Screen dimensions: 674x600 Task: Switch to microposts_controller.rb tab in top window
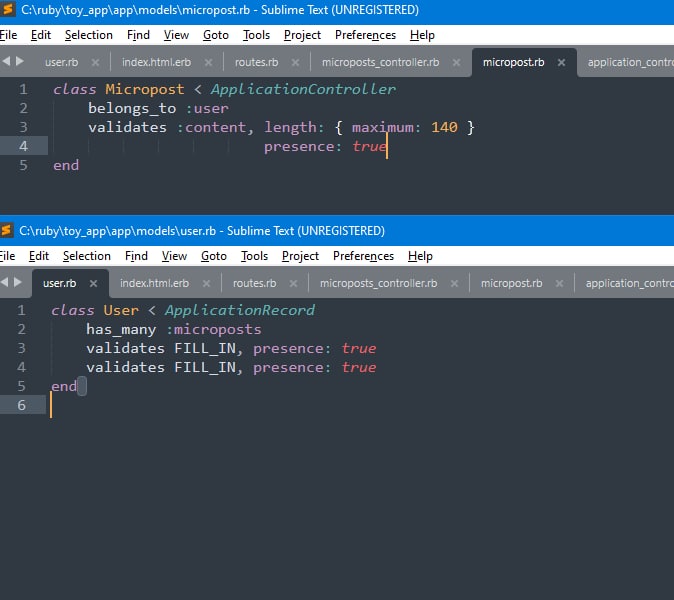380,62
